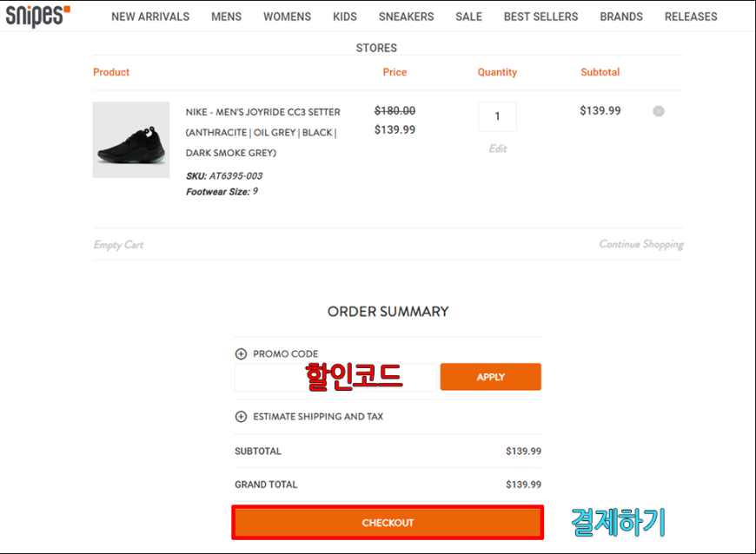
Task: Expand the Promo Code plus icon
Action: pyautogui.click(x=241, y=354)
